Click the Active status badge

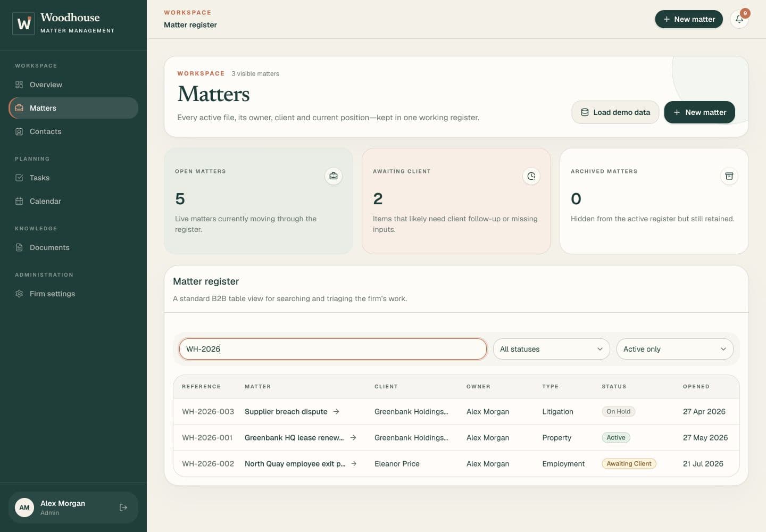(616, 438)
